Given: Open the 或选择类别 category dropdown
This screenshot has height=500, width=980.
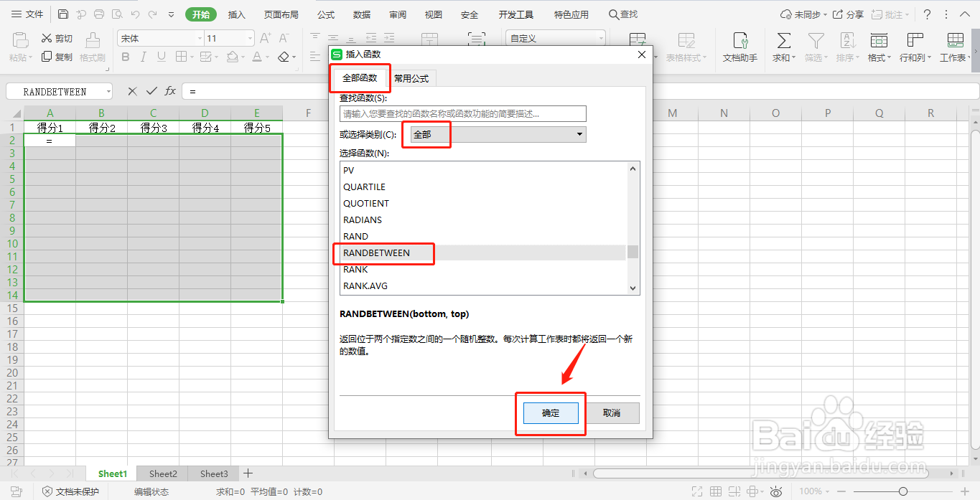Looking at the screenshot, I should pos(579,134).
